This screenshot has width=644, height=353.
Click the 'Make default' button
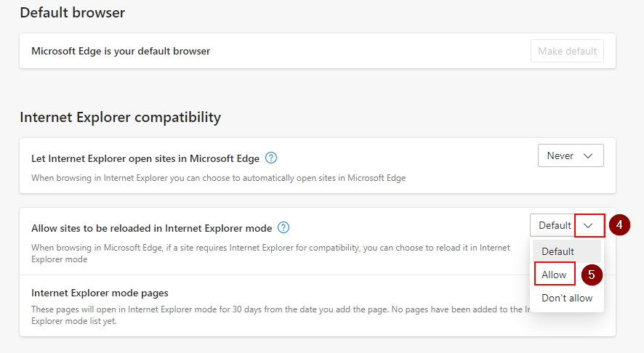(x=567, y=51)
